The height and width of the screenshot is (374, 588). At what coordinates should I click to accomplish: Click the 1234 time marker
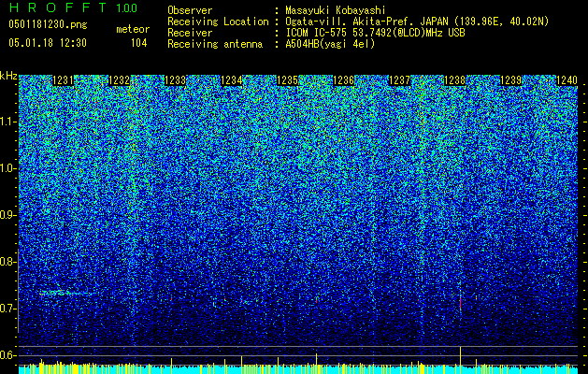click(x=232, y=80)
